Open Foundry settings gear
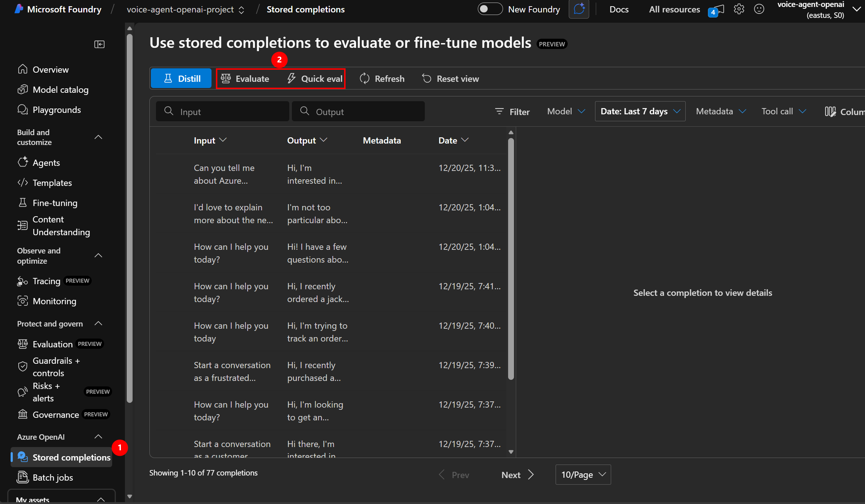The height and width of the screenshot is (504, 865). tap(739, 9)
